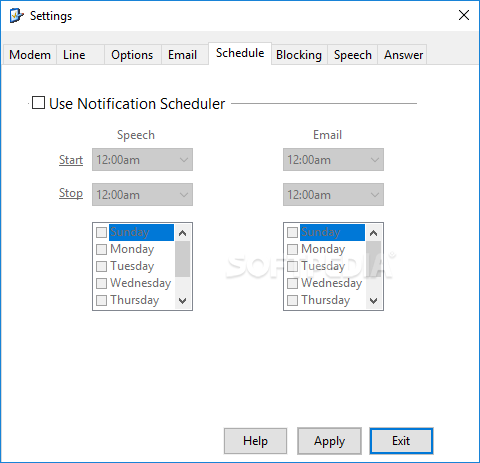Viewport: 480px width, 463px height.
Task: Open the Speech Stop time dropdown
Action: pos(142,194)
